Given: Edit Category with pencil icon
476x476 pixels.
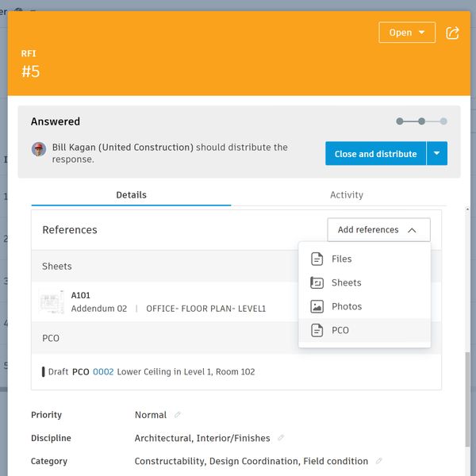Looking at the screenshot, I should (x=378, y=461).
